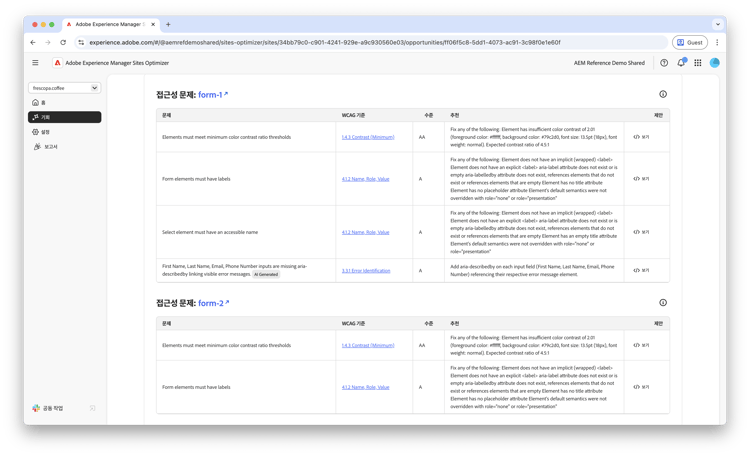Open the user profile avatar
The image size is (750, 456).
click(x=715, y=63)
